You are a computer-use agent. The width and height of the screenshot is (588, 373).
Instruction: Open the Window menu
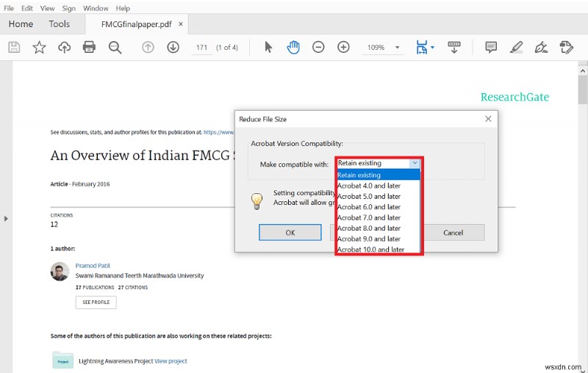(x=96, y=8)
